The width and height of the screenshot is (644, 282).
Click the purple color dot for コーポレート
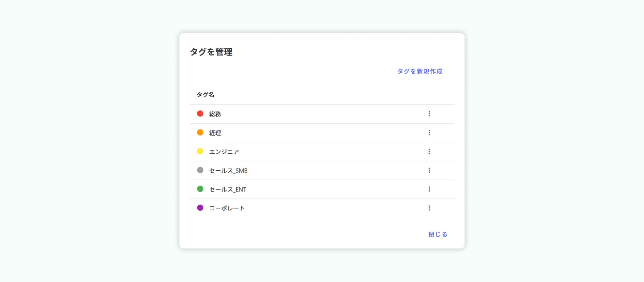(x=200, y=208)
